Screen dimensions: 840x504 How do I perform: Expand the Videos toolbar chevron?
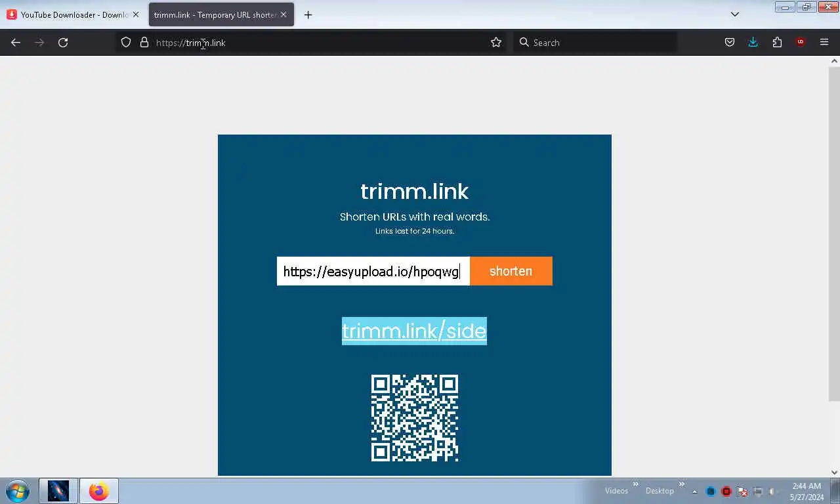[x=635, y=484]
